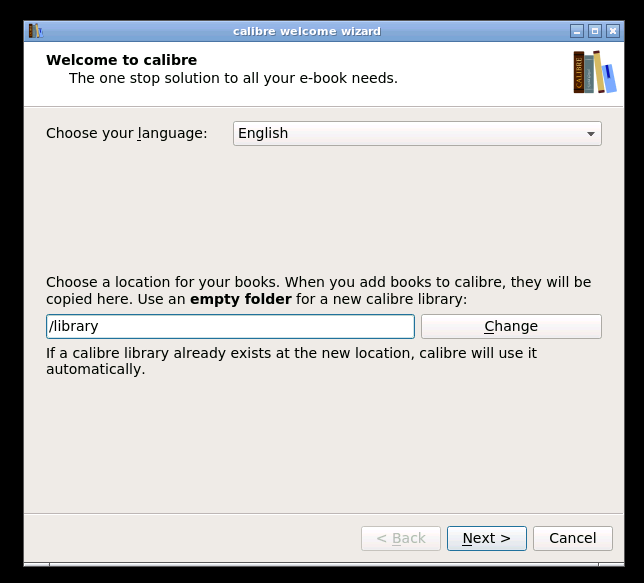644x583 pixels.
Task: Go to the next wizard page
Action: click(486, 538)
